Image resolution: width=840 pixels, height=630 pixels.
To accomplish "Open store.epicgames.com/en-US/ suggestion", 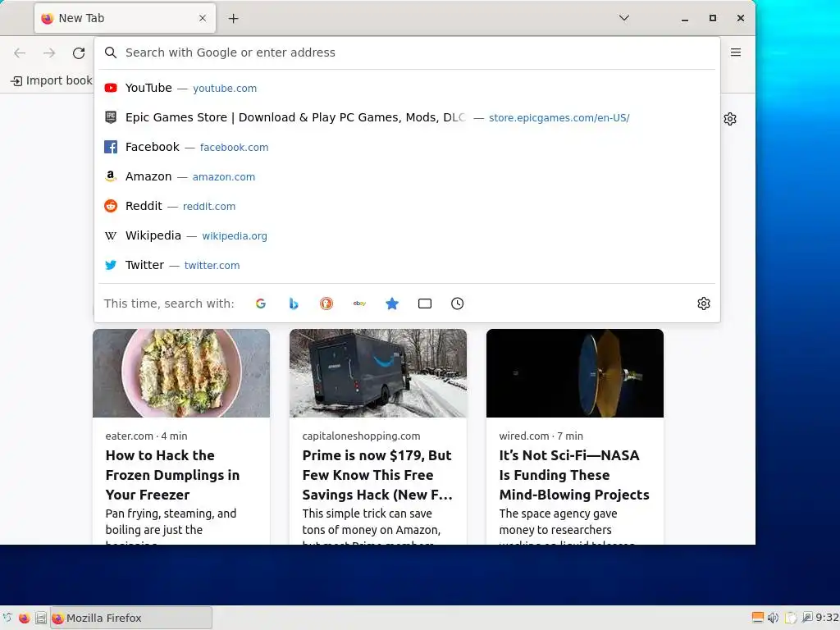I will pos(559,118).
